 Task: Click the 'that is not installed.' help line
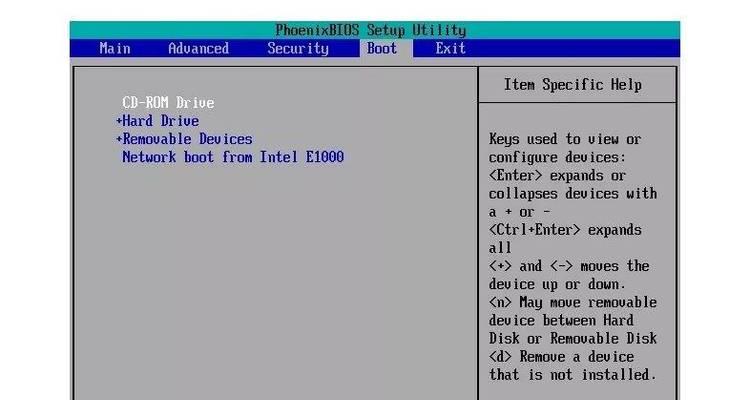[x=573, y=375]
